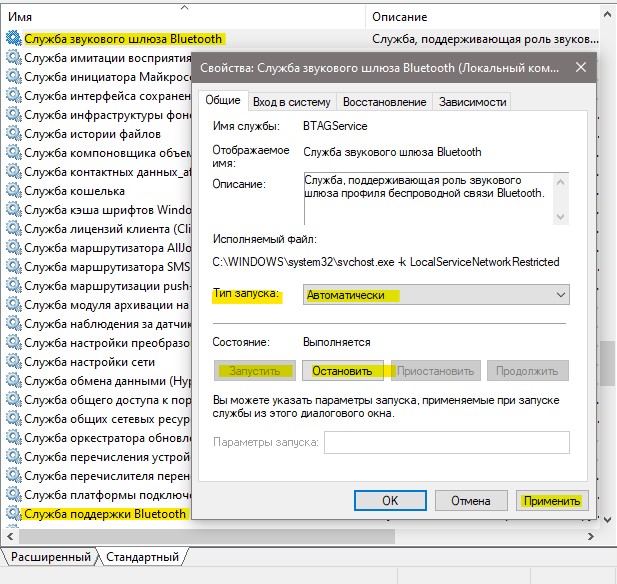Click gear icon beside Служба маршрутизатора SMS

(14, 266)
